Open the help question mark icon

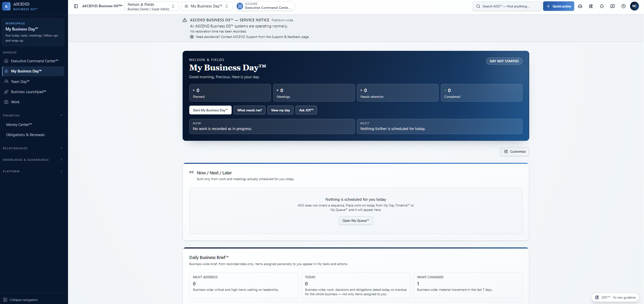pos(623,6)
